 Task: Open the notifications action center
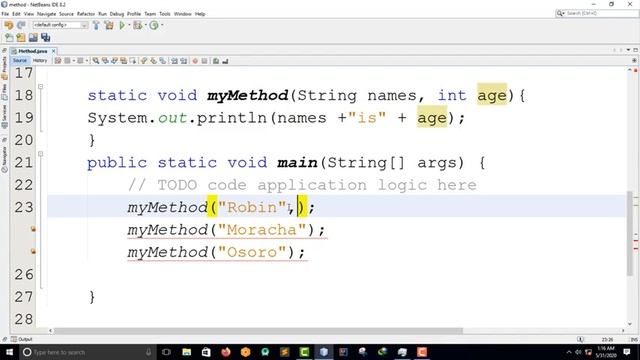[x=627, y=352]
